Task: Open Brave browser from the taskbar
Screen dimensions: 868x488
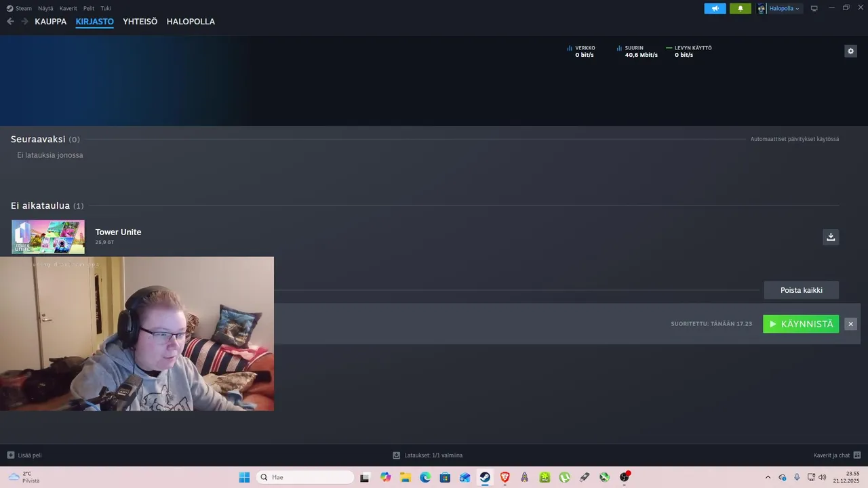Action: coord(505,477)
